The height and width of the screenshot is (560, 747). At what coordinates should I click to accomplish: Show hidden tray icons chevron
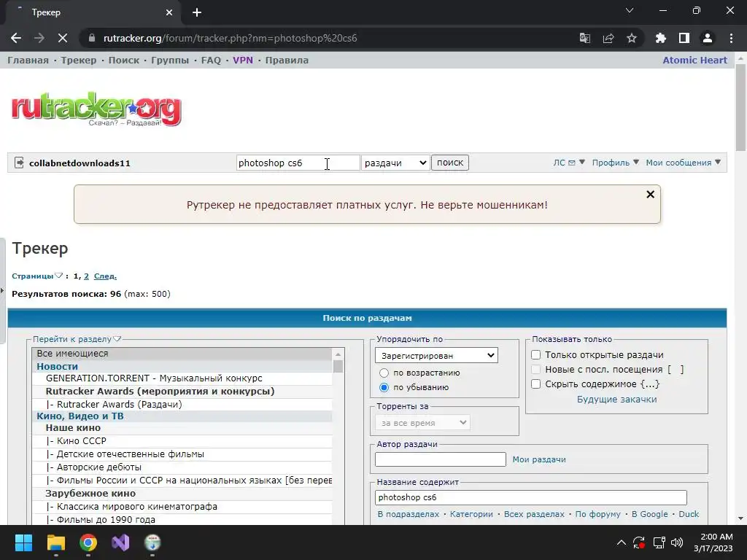coord(622,542)
